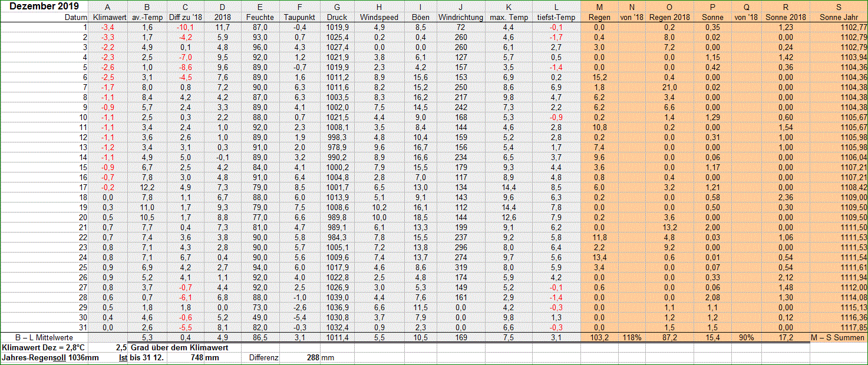Click the 748 mm rainfall value
This screenshot has width=868, height=365.
click(x=196, y=358)
